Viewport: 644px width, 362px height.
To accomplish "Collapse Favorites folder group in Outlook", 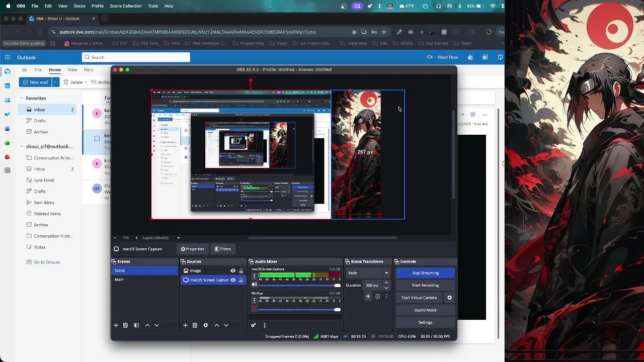I will click(22, 98).
